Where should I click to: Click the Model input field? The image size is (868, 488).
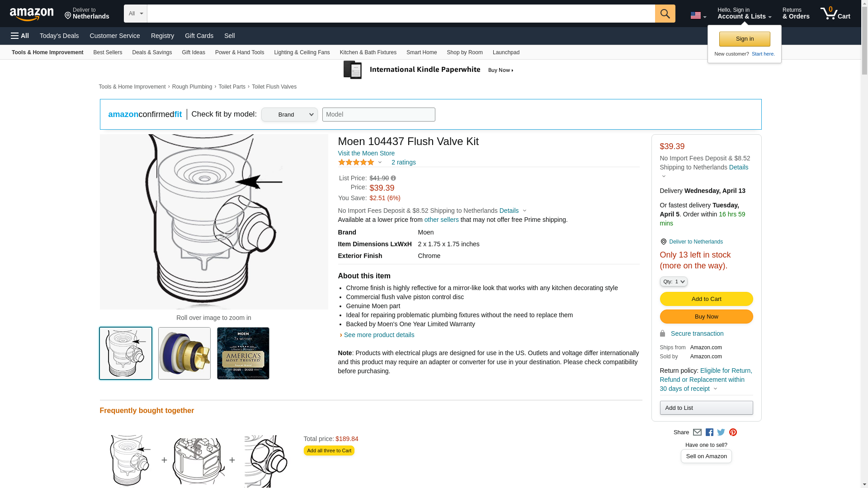point(378,115)
